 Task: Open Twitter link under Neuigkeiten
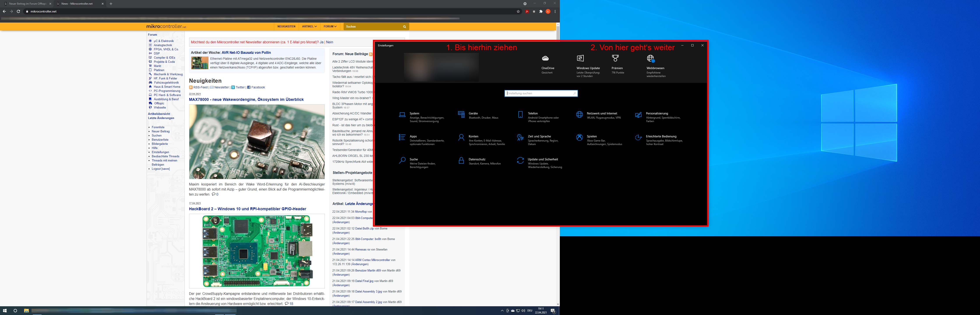(240, 87)
